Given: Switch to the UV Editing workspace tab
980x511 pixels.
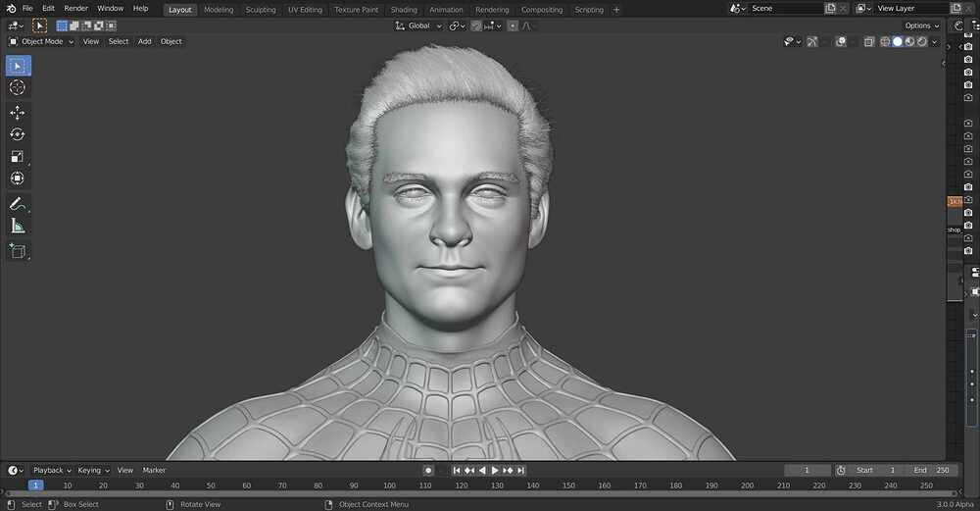Looking at the screenshot, I should (305, 10).
